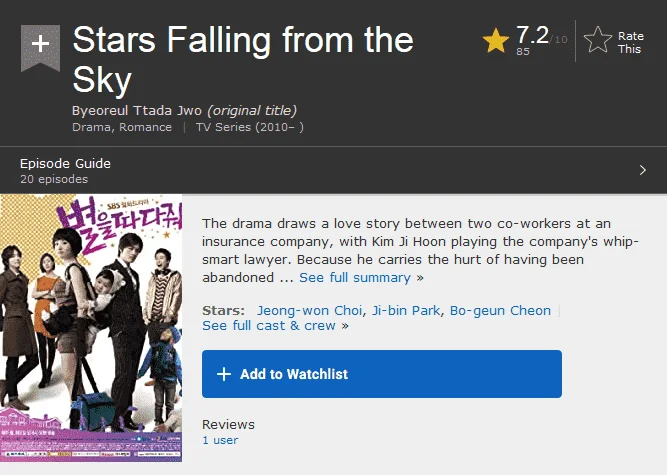This screenshot has height=475, width=667.
Task: Expand Episode Guide with the chevron arrow
Action: coord(643,170)
